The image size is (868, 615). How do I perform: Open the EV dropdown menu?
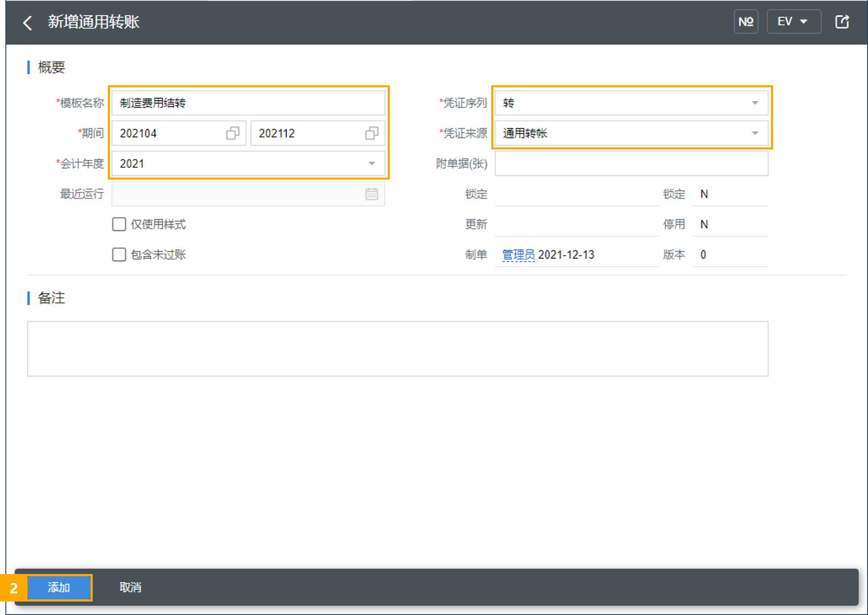(x=794, y=22)
